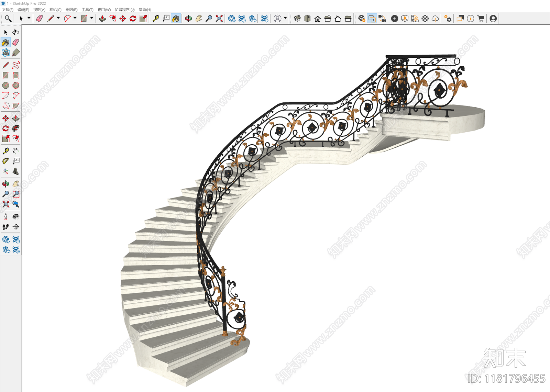Open the 帮助(H) help menu

pyautogui.click(x=145, y=10)
